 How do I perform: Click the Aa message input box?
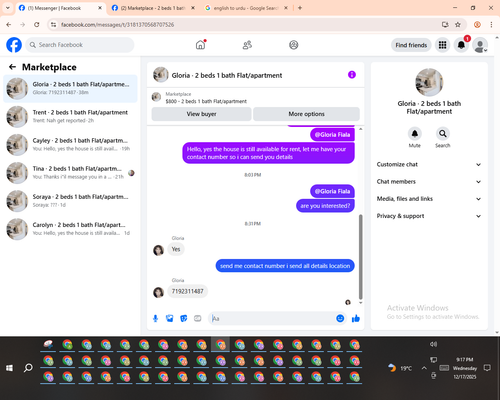[x=273, y=319]
